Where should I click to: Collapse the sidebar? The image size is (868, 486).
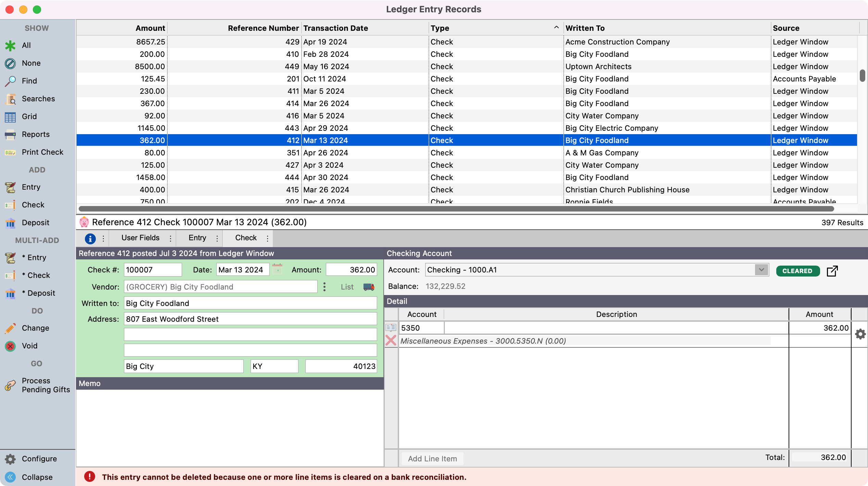coord(37,477)
